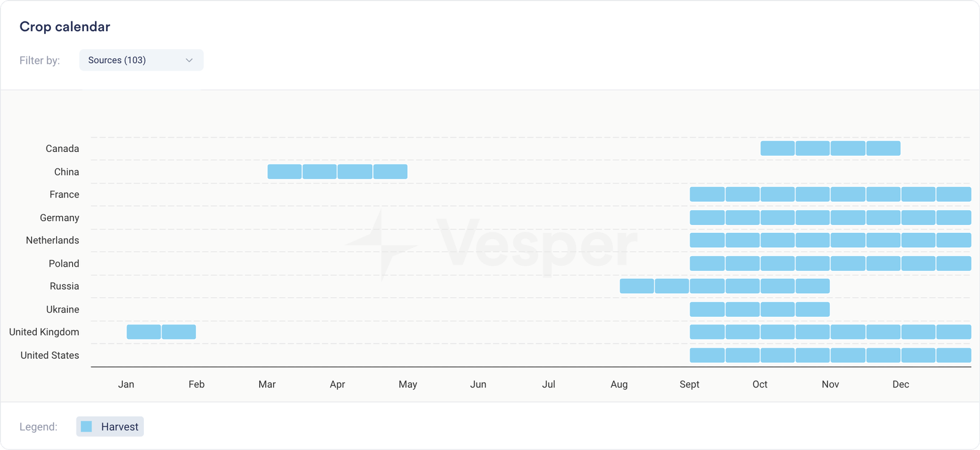Select the Dec month axis label

(900, 384)
